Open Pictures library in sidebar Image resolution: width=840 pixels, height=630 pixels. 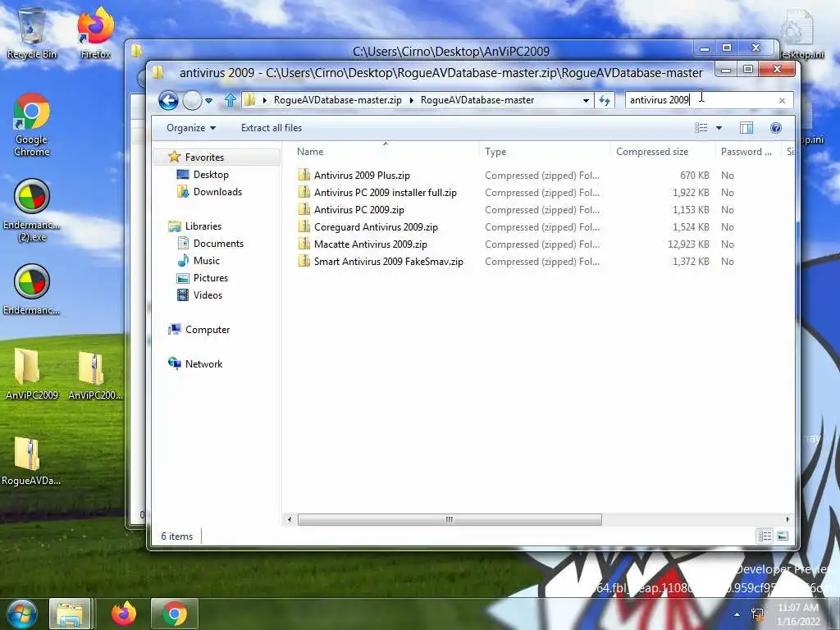click(x=211, y=278)
